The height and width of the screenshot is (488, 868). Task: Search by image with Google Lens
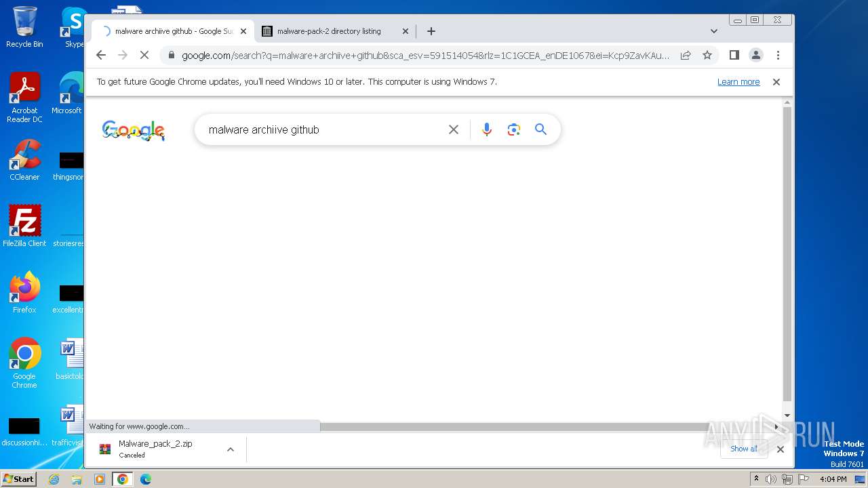[513, 129]
